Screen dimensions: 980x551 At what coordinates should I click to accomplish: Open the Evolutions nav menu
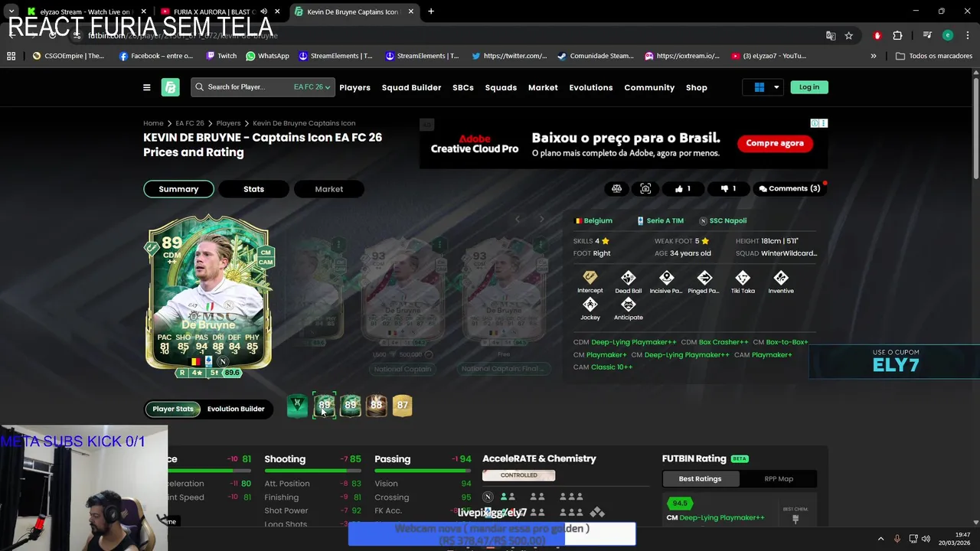tap(590, 87)
